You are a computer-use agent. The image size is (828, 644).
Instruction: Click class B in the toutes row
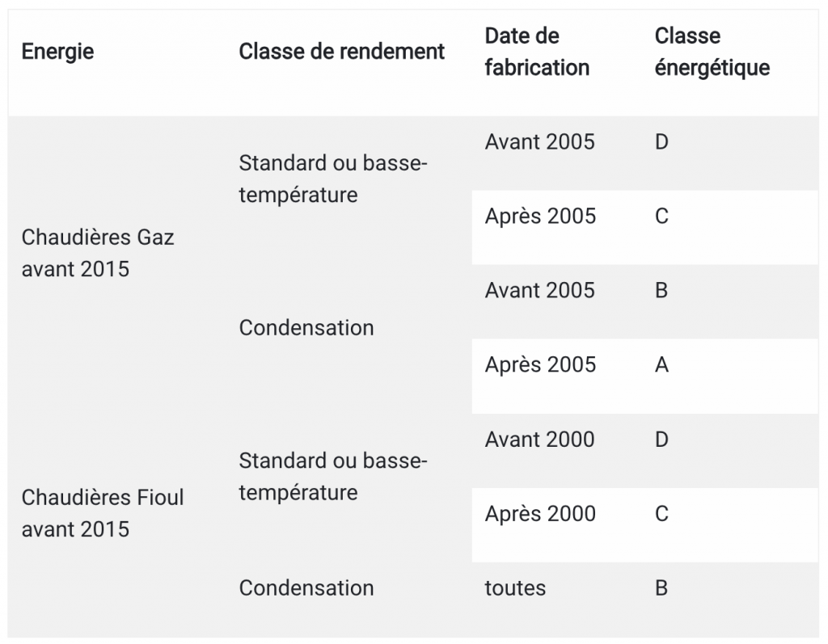(x=661, y=588)
